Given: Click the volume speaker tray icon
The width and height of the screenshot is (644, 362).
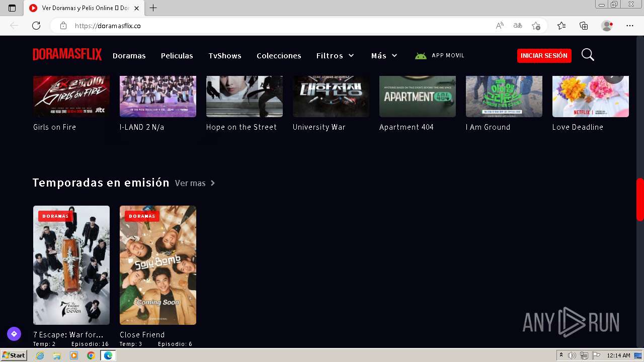Looking at the screenshot, I should (572, 355).
